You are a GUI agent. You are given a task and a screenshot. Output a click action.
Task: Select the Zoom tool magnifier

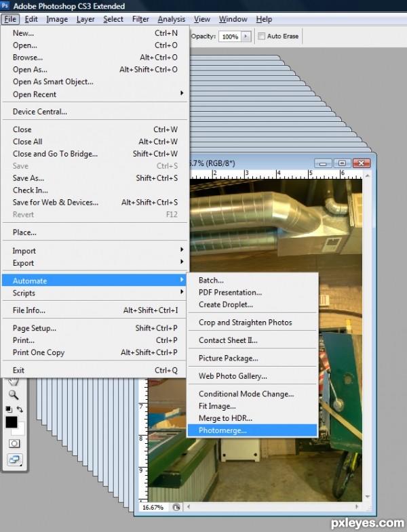(x=14, y=394)
